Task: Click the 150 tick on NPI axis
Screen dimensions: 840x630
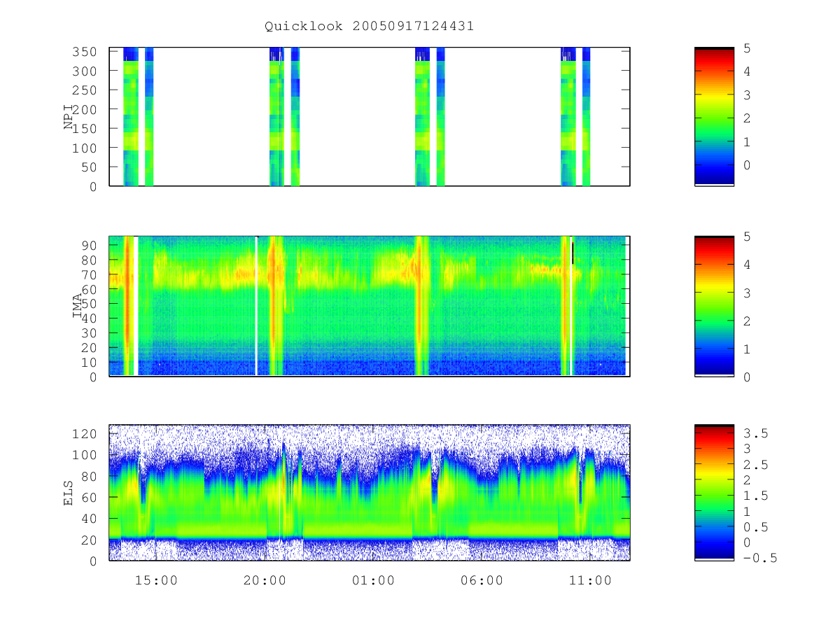Action: click(86, 129)
